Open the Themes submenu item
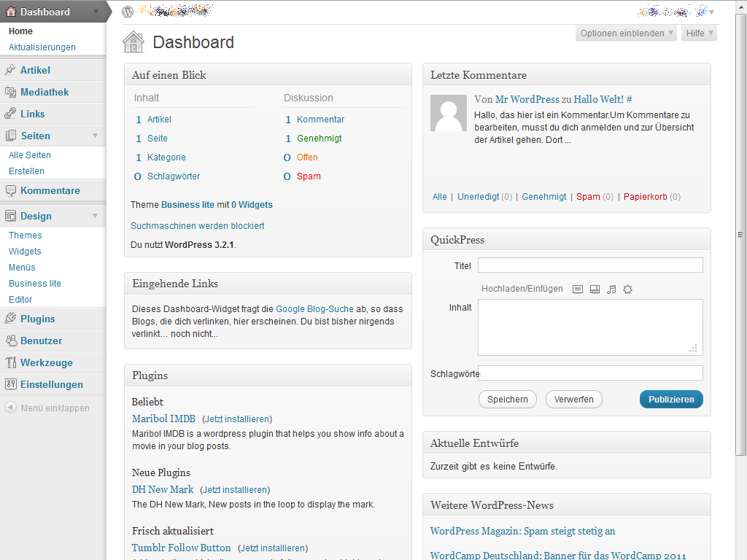 [x=26, y=236]
